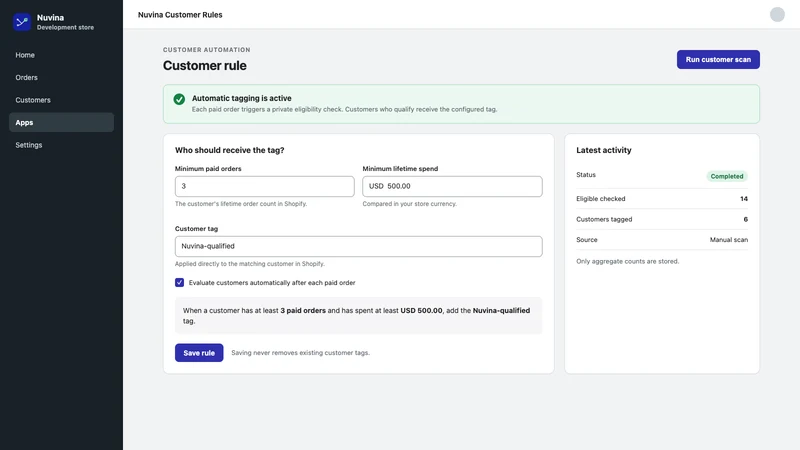Toggle automatic evaluation after paid order checkbox
The width and height of the screenshot is (800, 450).
click(x=180, y=283)
